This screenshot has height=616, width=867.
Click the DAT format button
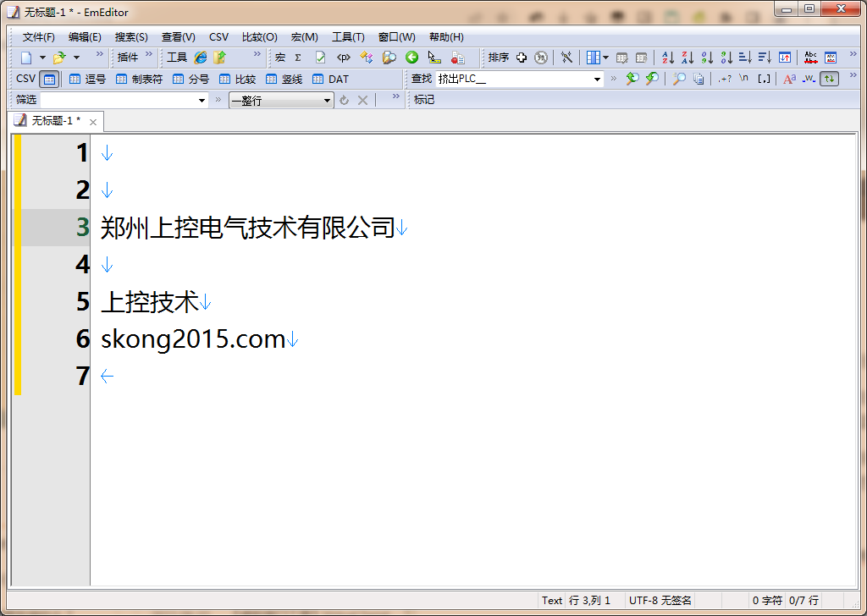click(331, 79)
